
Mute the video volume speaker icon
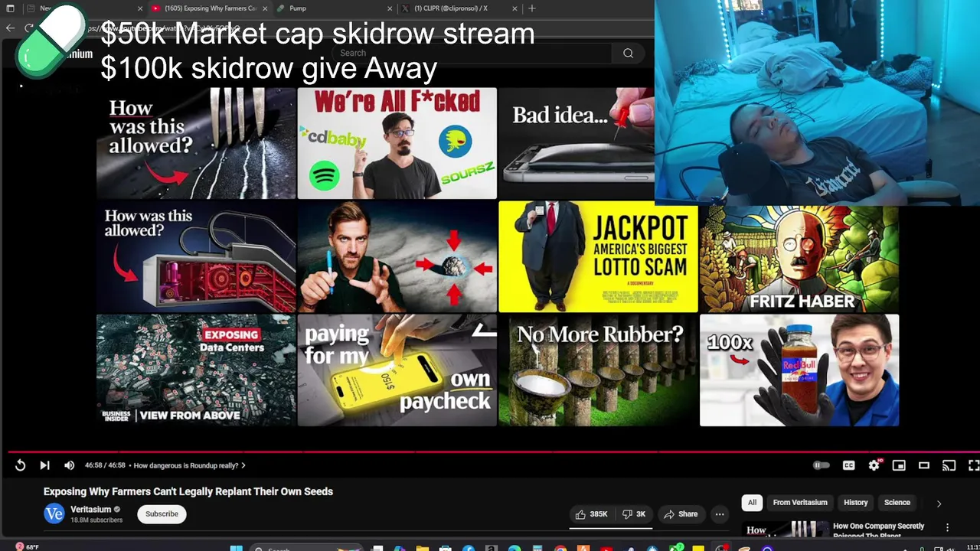point(69,465)
